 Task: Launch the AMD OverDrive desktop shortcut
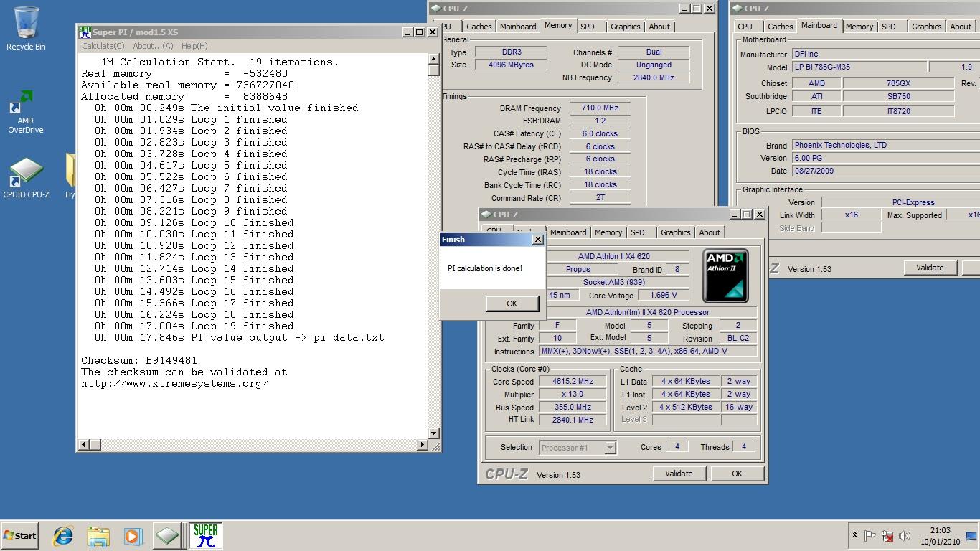coord(26,112)
